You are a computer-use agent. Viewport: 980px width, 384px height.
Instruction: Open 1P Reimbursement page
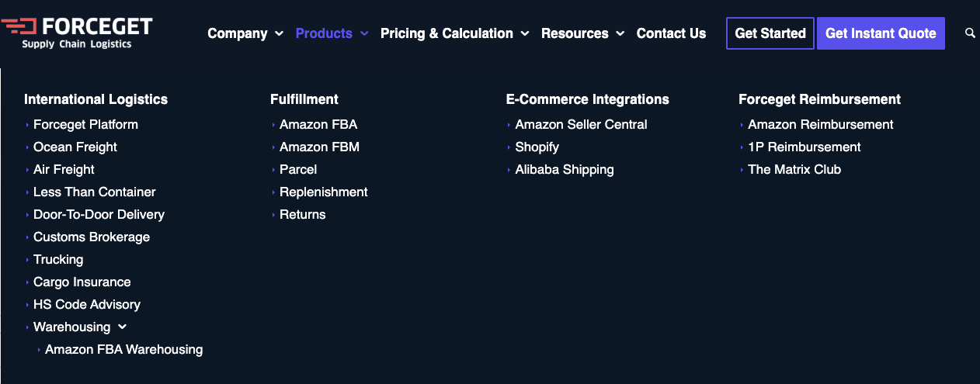point(805,147)
